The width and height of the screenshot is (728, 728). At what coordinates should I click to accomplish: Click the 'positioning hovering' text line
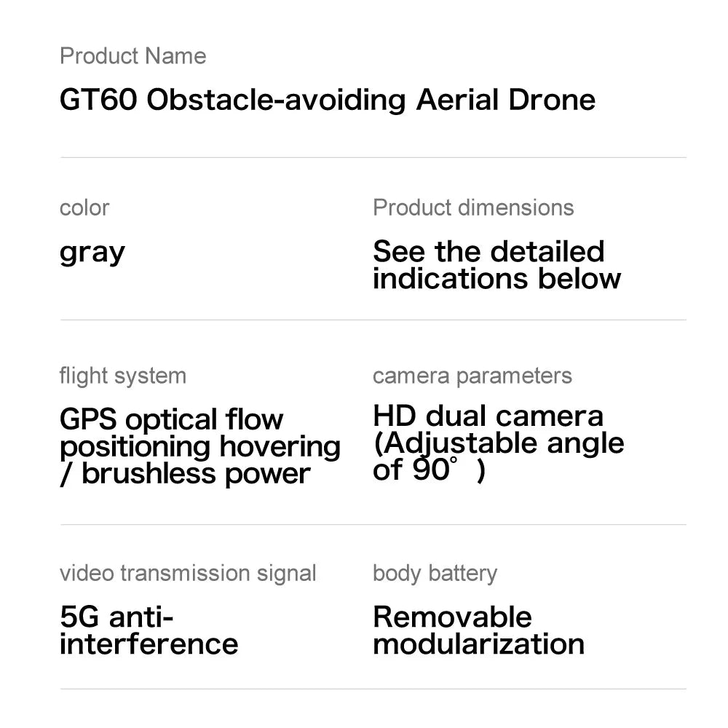pos(200,447)
